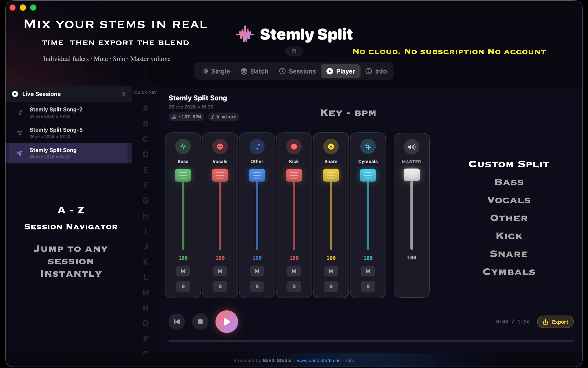Jump to letter N in Quick Nav
Screen dimensions: 588x368
146,308
